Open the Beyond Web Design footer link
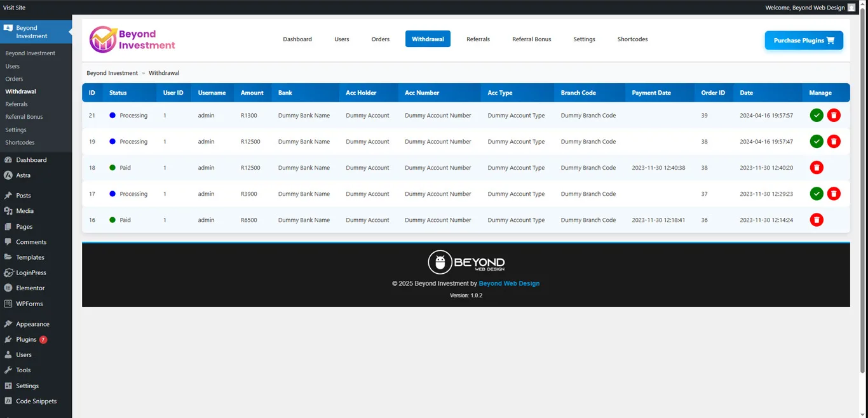868x418 pixels. [509, 283]
